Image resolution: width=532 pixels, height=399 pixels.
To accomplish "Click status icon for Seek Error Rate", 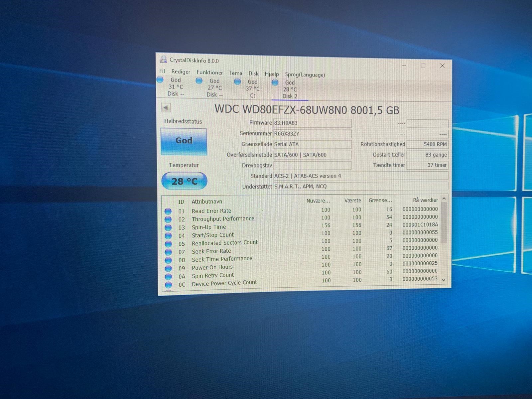I will coord(168,252).
